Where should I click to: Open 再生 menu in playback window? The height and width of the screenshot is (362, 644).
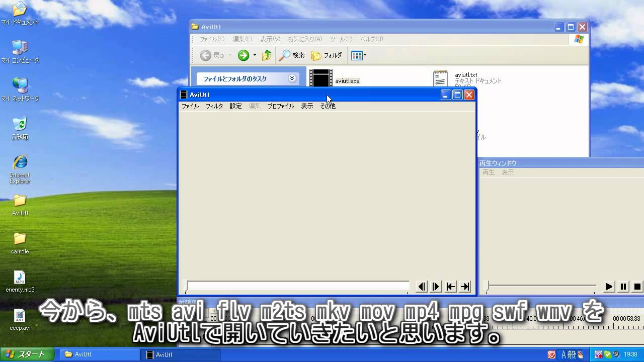click(489, 172)
